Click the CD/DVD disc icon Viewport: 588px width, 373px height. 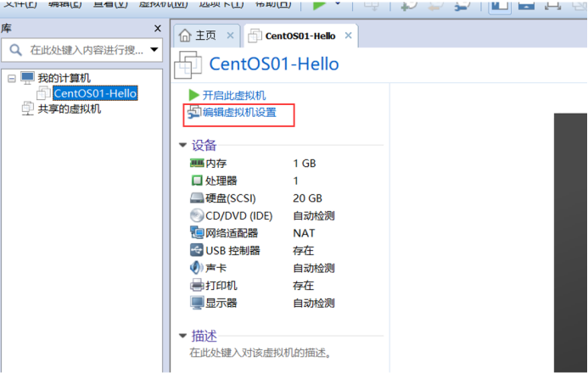pyautogui.click(x=197, y=215)
